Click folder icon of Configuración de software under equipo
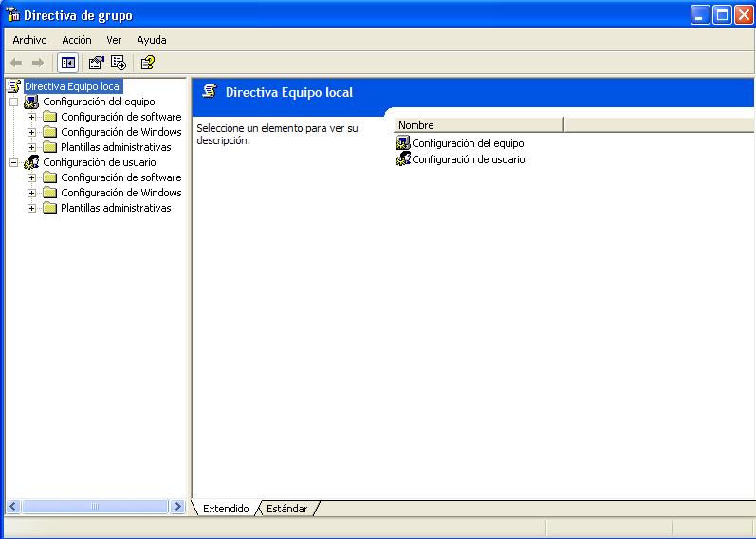Viewport: 756px width, 539px height. (49, 117)
